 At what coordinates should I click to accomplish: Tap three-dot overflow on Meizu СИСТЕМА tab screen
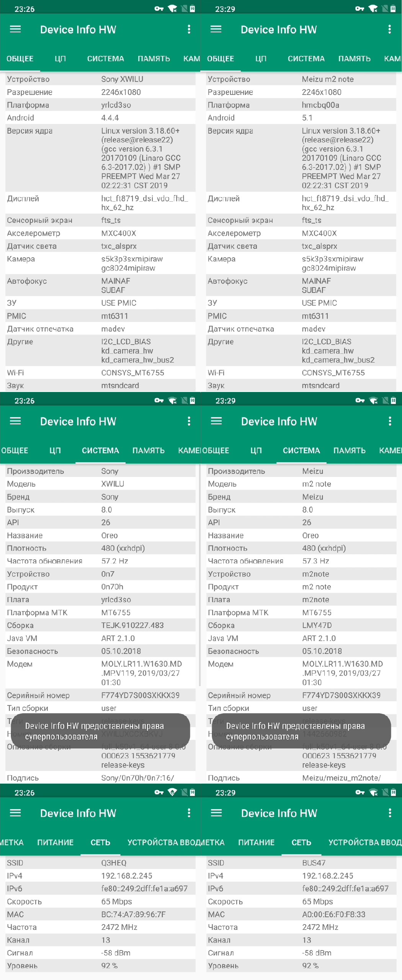[x=390, y=421]
